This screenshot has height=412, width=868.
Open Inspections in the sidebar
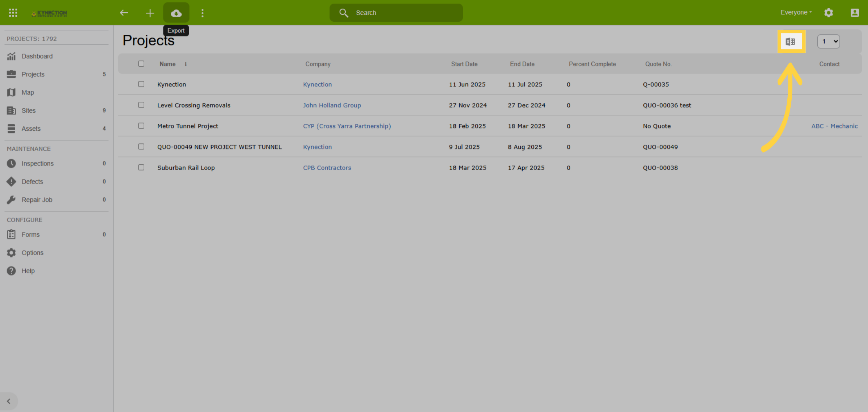[x=56, y=163]
